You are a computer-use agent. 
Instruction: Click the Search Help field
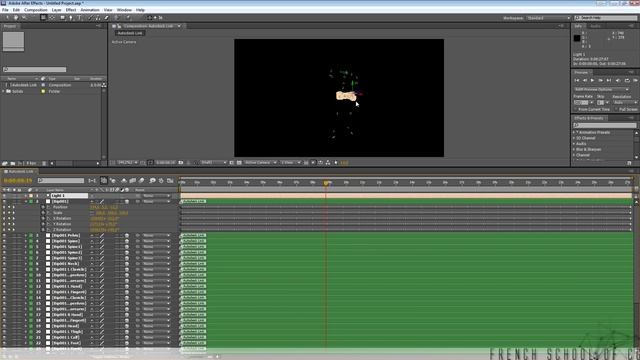(x=606, y=18)
